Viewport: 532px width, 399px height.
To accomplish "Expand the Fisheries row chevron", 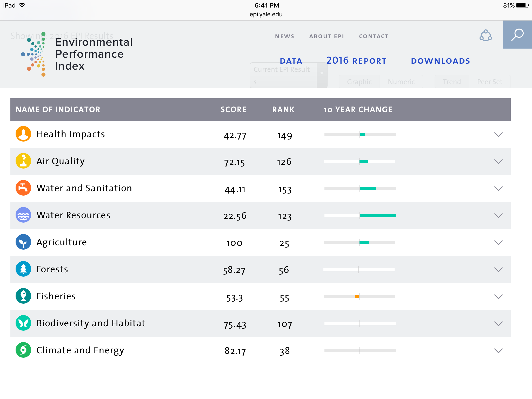I will (498, 297).
